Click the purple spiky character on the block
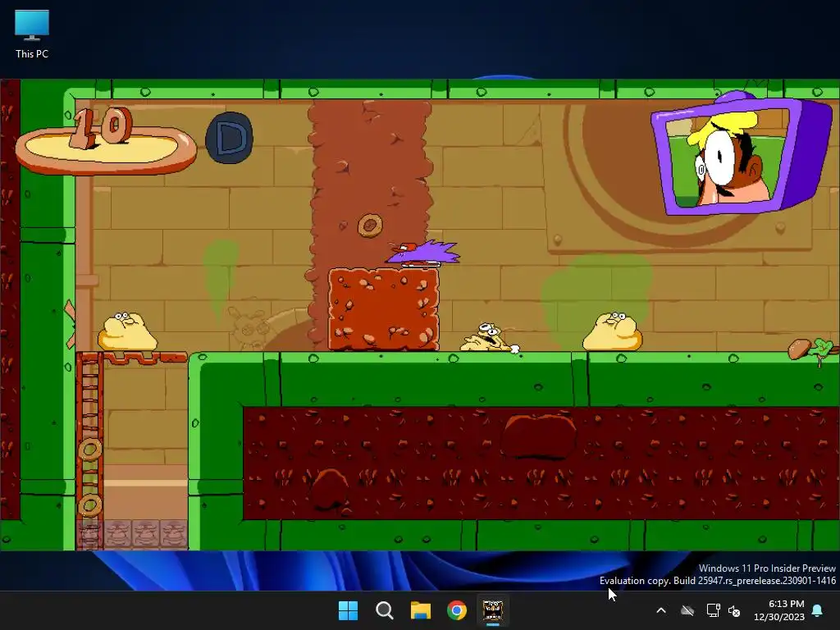 pyautogui.click(x=423, y=254)
